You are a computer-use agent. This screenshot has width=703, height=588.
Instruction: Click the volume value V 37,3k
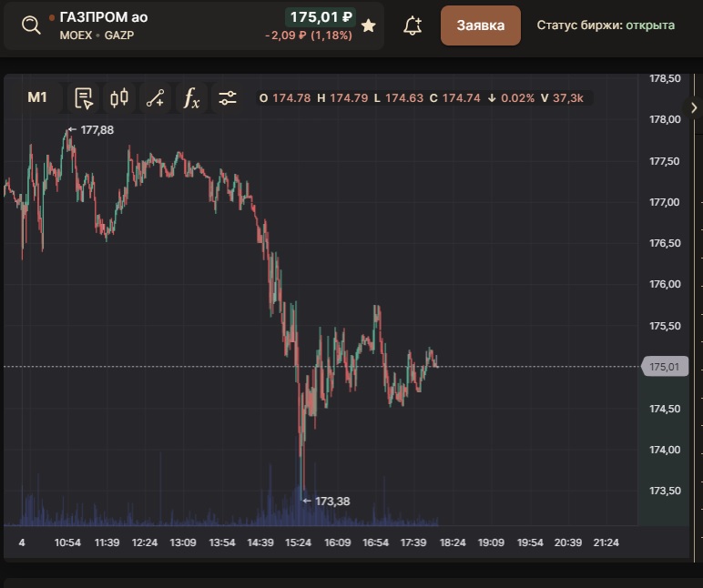[562, 98]
